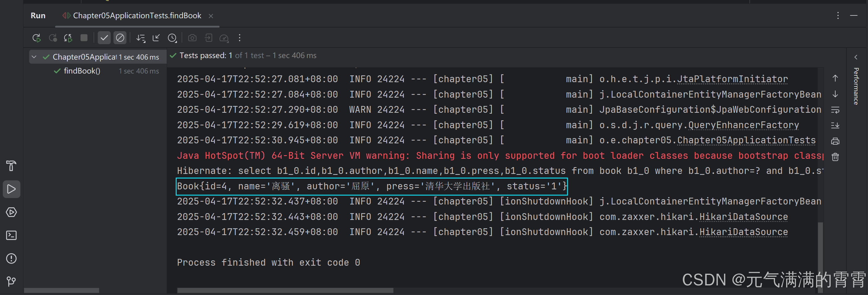Collapse the Chapter05ApplicationTests tree node

pyautogui.click(x=34, y=57)
